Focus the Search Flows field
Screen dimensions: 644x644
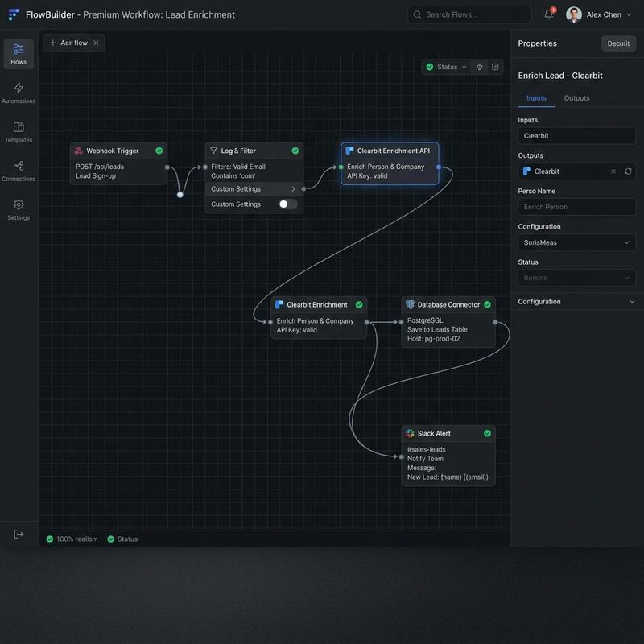469,14
